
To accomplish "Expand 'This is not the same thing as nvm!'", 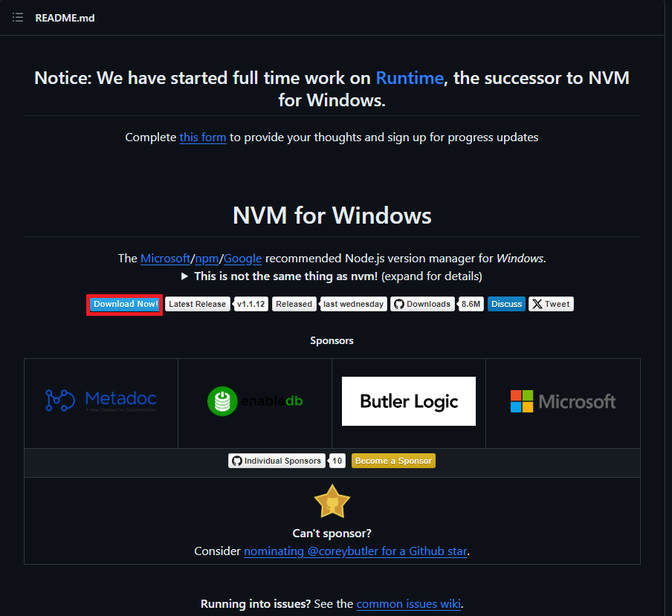I will 332,276.
